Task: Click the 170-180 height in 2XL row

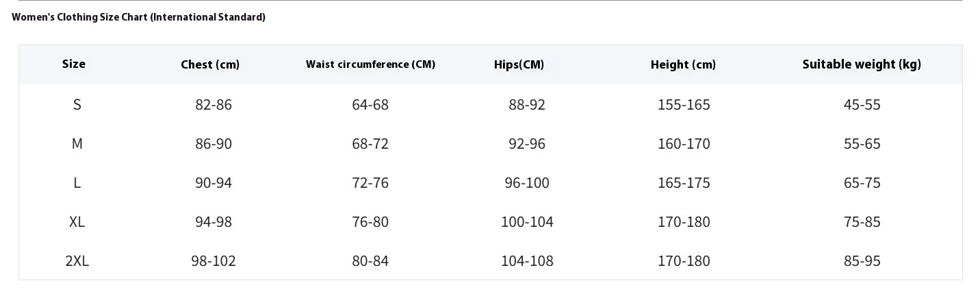Action: coord(684,260)
